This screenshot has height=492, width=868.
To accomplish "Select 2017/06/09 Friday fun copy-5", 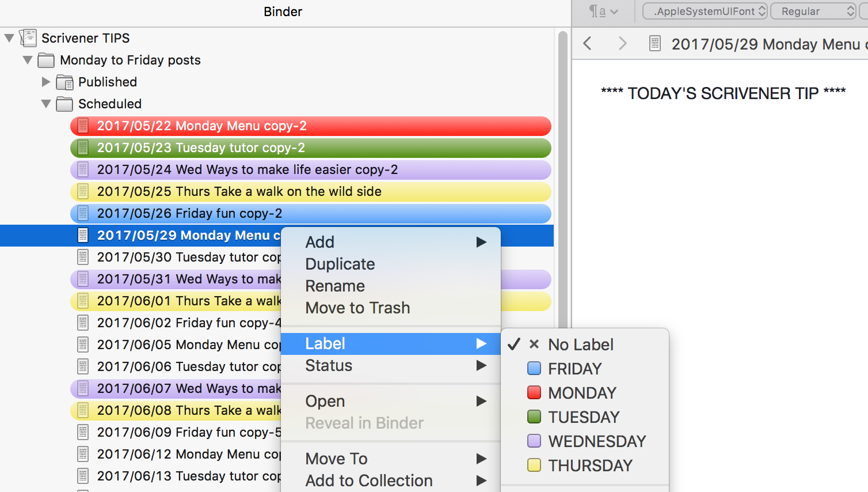I will (x=189, y=432).
